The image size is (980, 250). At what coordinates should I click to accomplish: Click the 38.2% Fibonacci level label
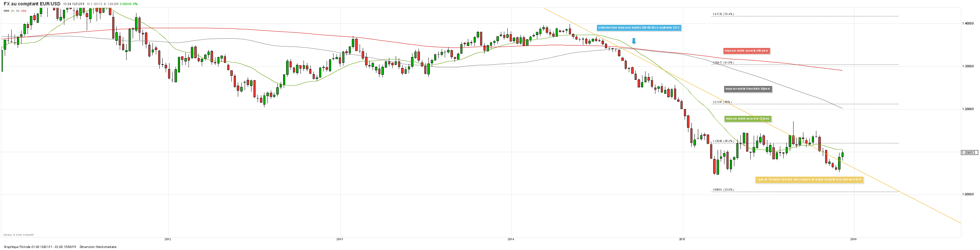point(723,141)
